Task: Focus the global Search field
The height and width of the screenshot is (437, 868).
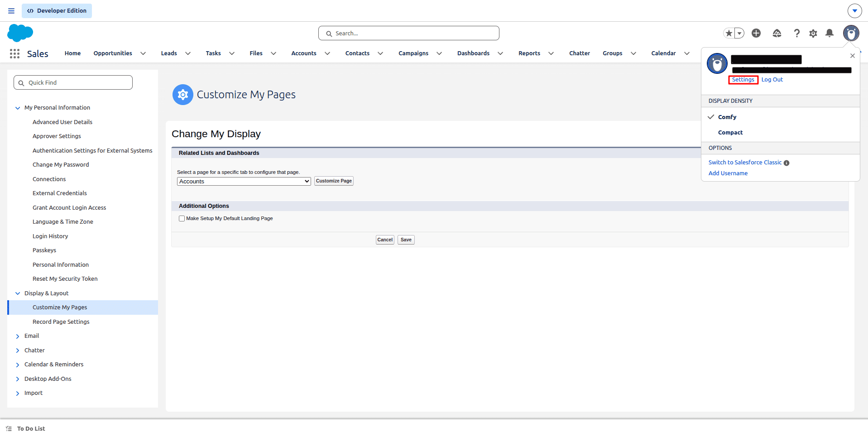Action: (x=409, y=33)
